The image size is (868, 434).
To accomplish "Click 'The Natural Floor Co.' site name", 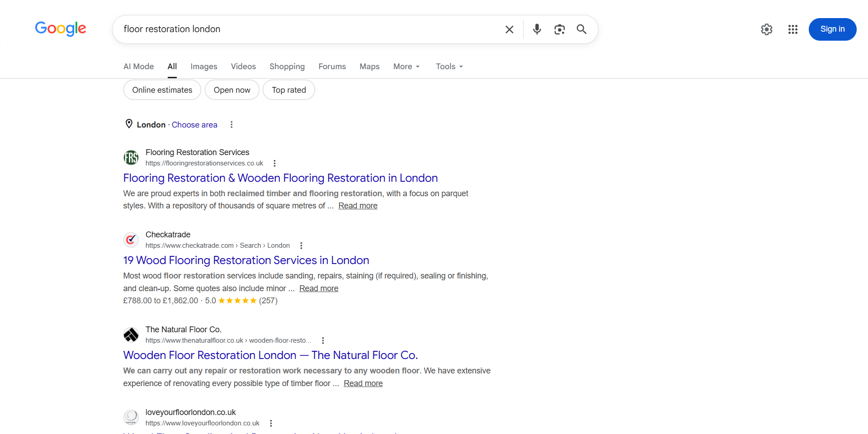I will (x=184, y=330).
